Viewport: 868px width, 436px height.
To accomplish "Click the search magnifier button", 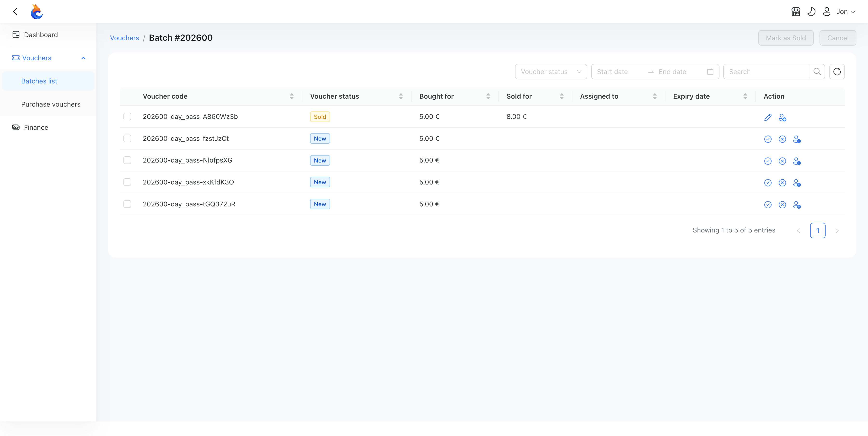I will (817, 71).
